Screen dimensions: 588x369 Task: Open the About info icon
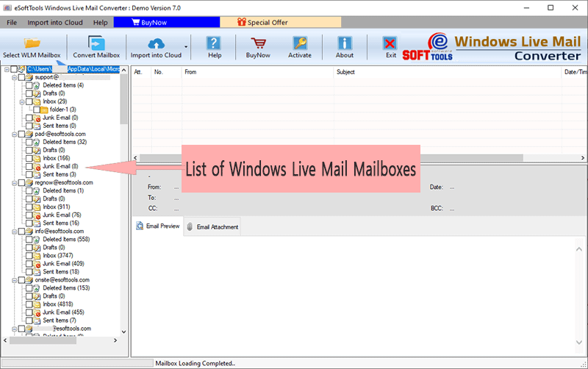pyautogui.click(x=345, y=43)
